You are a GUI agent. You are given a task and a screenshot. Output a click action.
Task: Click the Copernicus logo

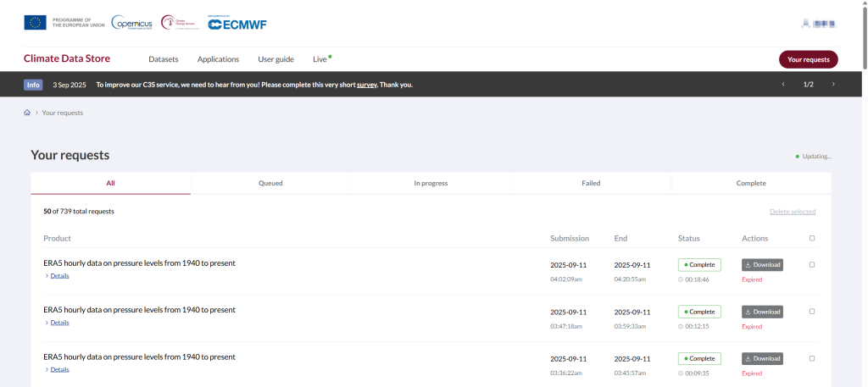click(131, 24)
